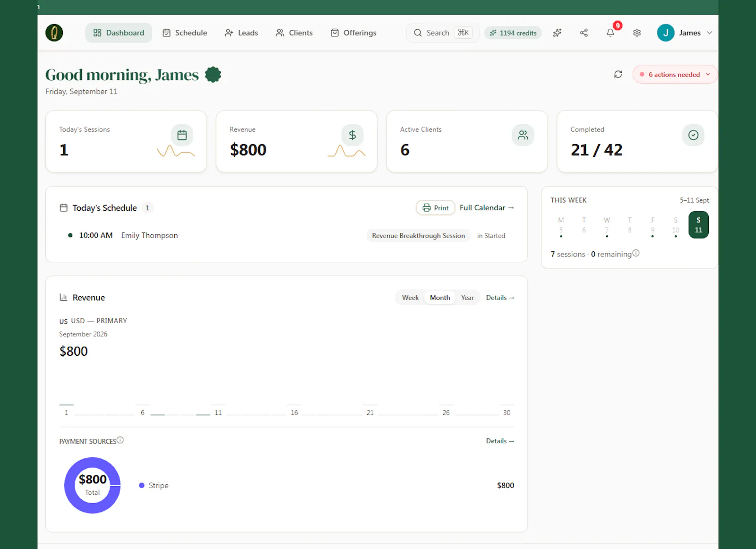Click the September 2026 label
The height and width of the screenshot is (549, 756).
[x=83, y=334]
